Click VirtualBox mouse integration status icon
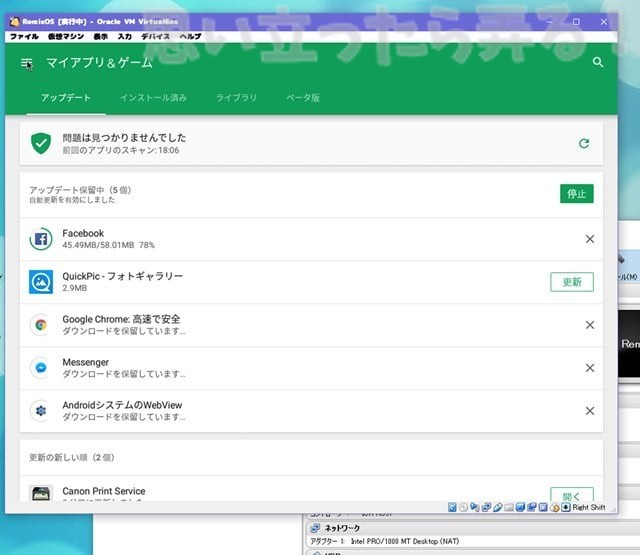The height and width of the screenshot is (555, 640). (x=555, y=507)
